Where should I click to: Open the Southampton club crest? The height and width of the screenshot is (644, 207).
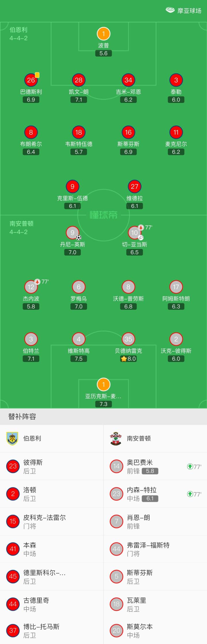(116, 438)
